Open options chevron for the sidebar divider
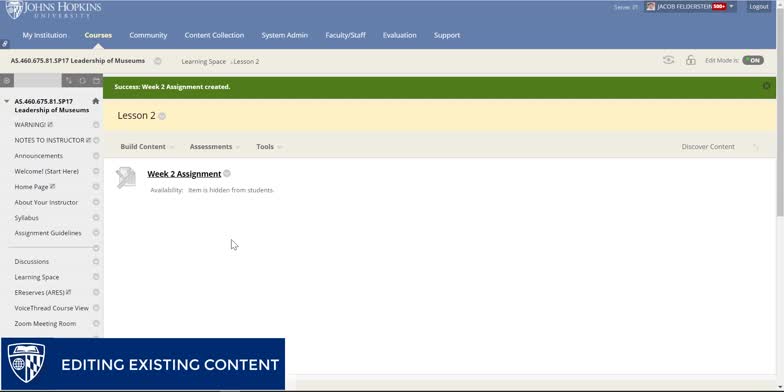The width and height of the screenshot is (784, 392). pyautogui.click(x=96, y=248)
